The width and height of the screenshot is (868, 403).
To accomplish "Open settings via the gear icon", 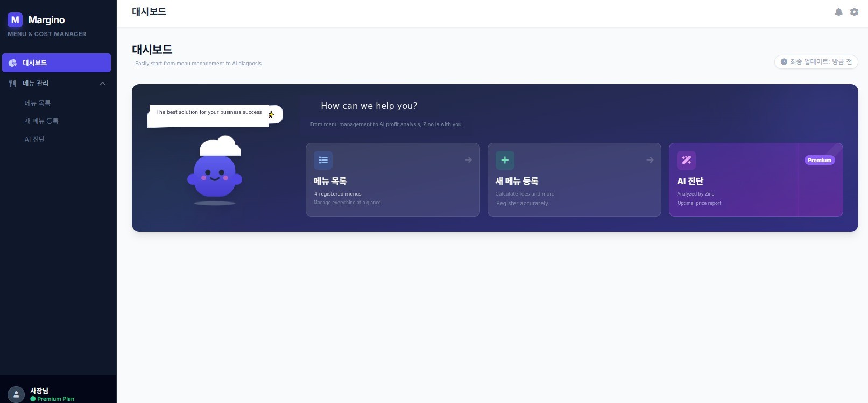I will point(854,12).
